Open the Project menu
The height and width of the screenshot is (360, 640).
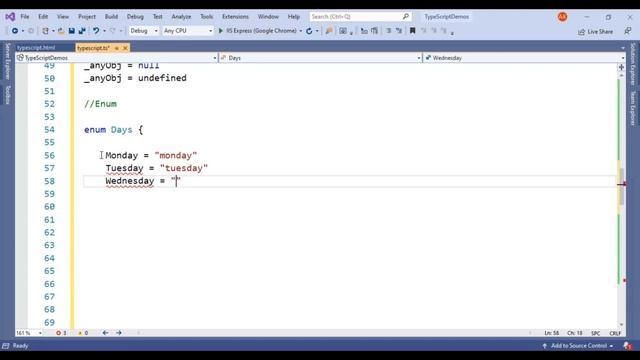point(87,17)
